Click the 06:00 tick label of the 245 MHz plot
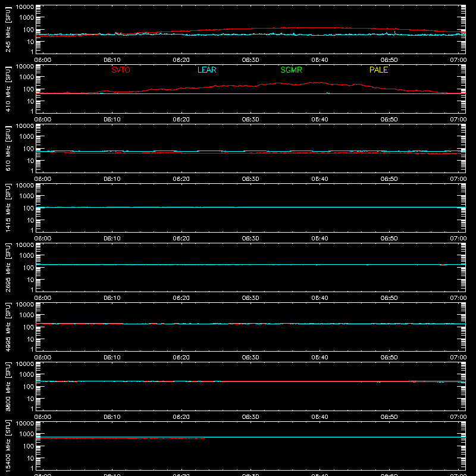 pyautogui.click(x=43, y=60)
